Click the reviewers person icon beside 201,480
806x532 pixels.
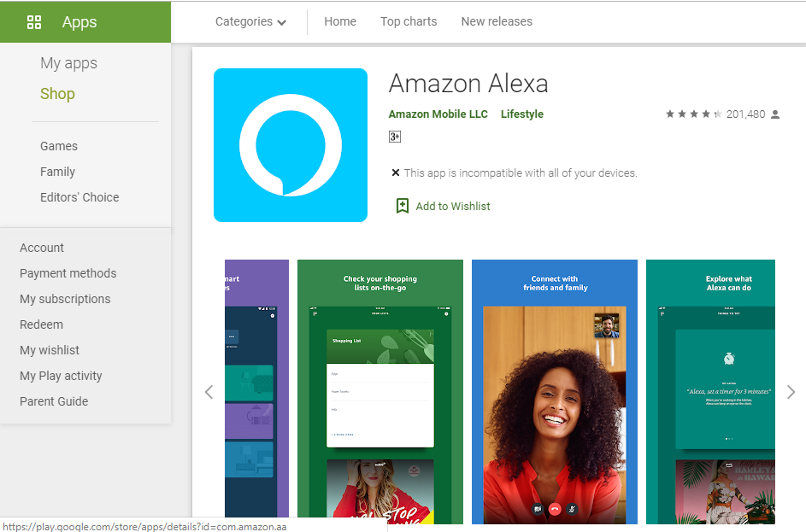tap(775, 114)
